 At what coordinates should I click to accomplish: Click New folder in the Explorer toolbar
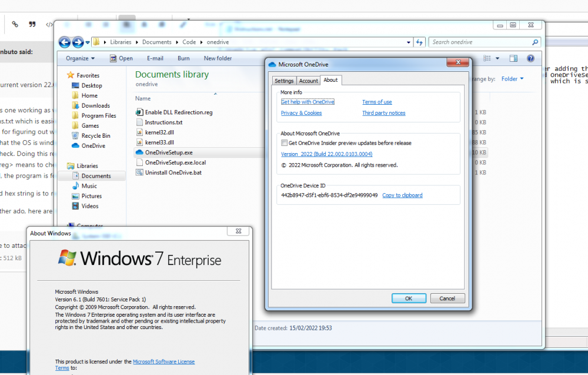[218, 58]
